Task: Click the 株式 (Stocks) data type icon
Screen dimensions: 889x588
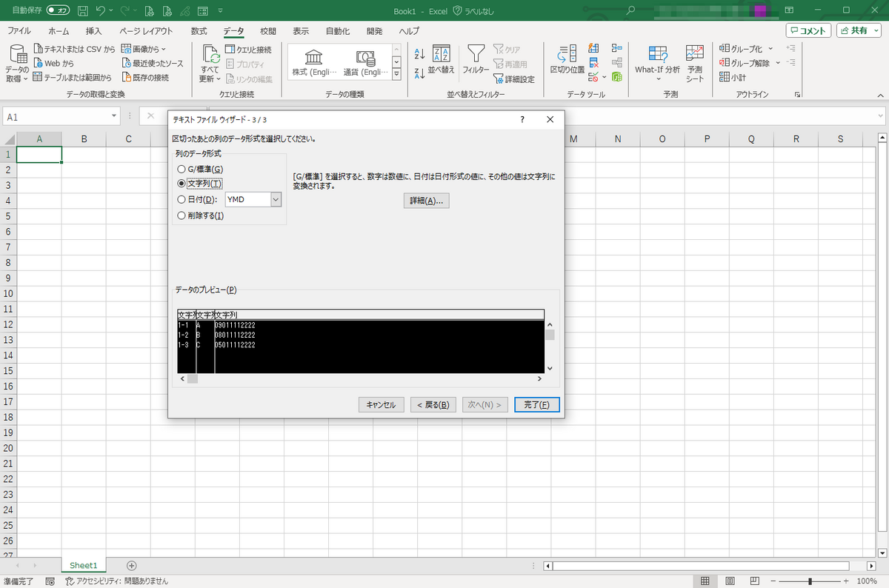Action: [x=313, y=59]
